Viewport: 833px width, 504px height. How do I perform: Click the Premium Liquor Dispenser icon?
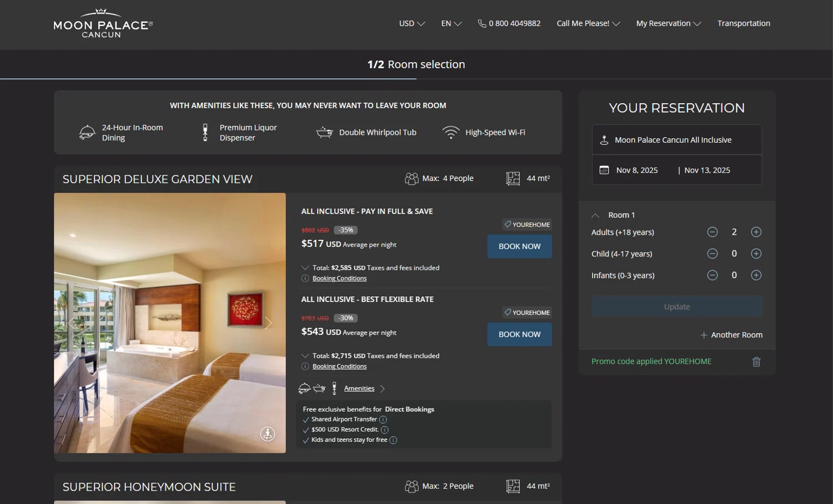[205, 133]
